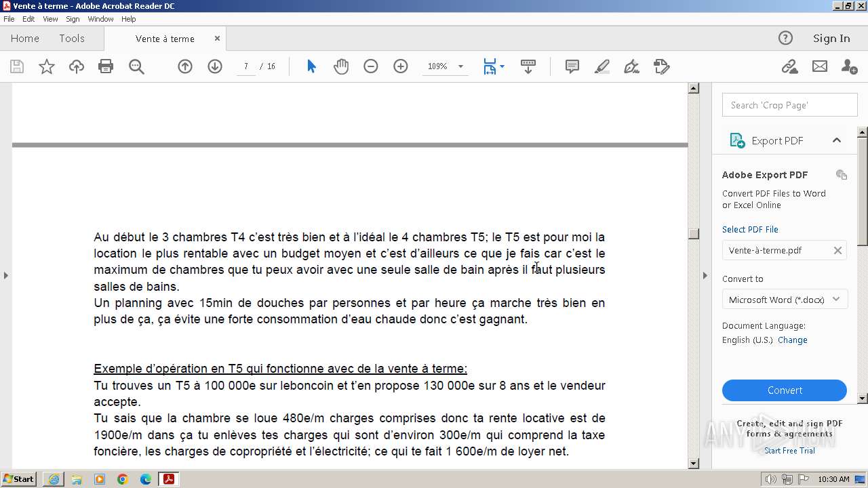Open the fit page options icon
This screenshot has height=488, width=868.
(493, 66)
